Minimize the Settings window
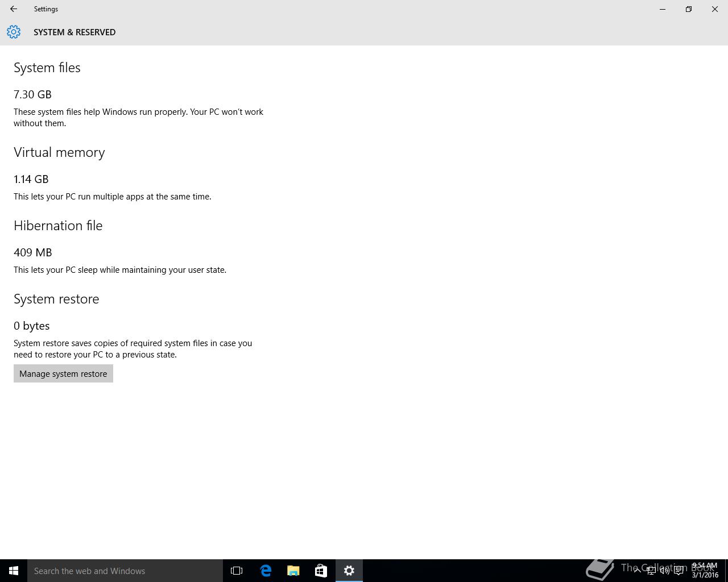This screenshot has height=582, width=728. tap(662, 9)
